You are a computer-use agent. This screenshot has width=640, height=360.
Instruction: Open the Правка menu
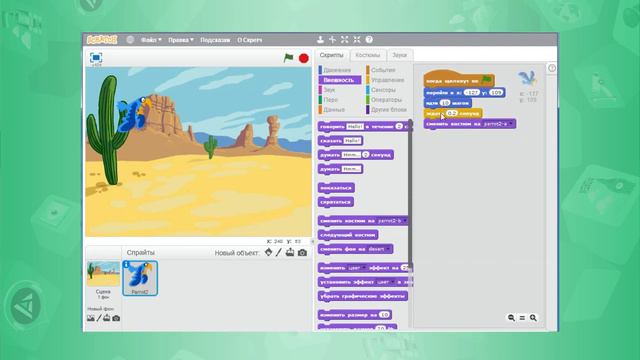coord(181,40)
